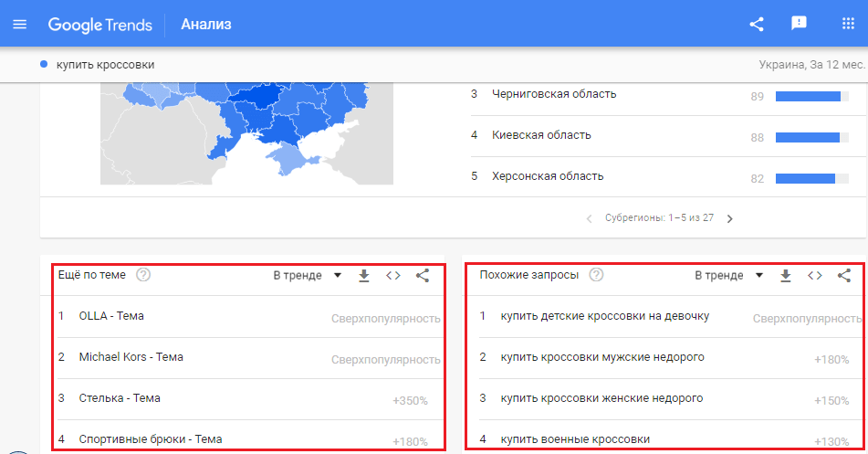Click the Ещё по теме heading

tap(92, 275)
